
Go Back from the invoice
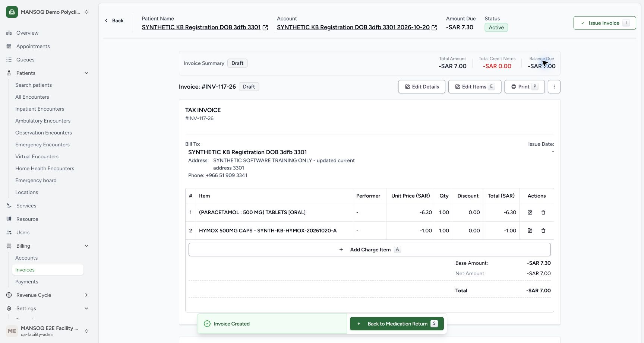tap(114, 20)
